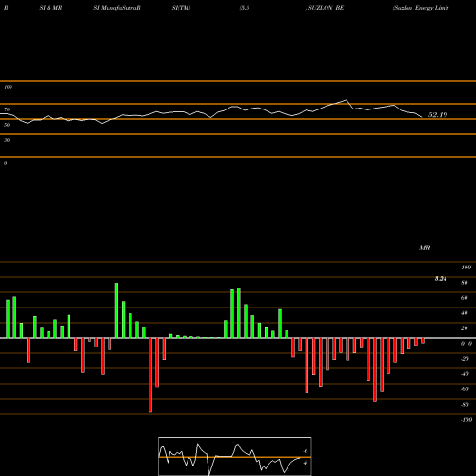Open the mini oscillator thumbnail chart
476x476 pixels.
click(235, 456)
